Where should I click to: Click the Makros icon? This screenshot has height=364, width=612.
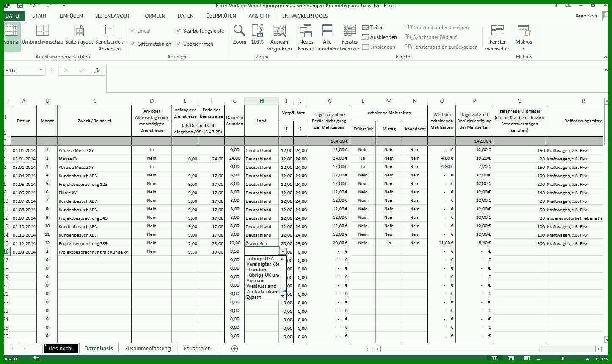click(524, 30)
